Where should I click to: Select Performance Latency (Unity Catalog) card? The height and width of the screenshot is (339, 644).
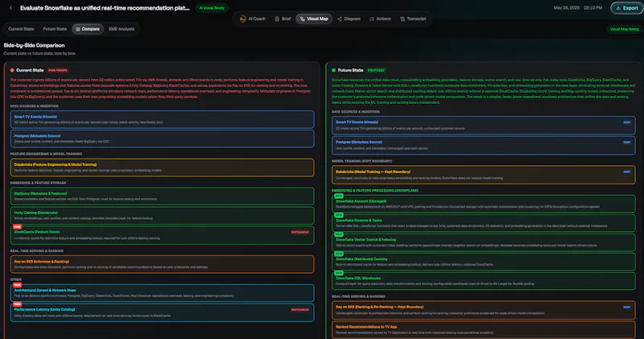click(x=163, y=312)
